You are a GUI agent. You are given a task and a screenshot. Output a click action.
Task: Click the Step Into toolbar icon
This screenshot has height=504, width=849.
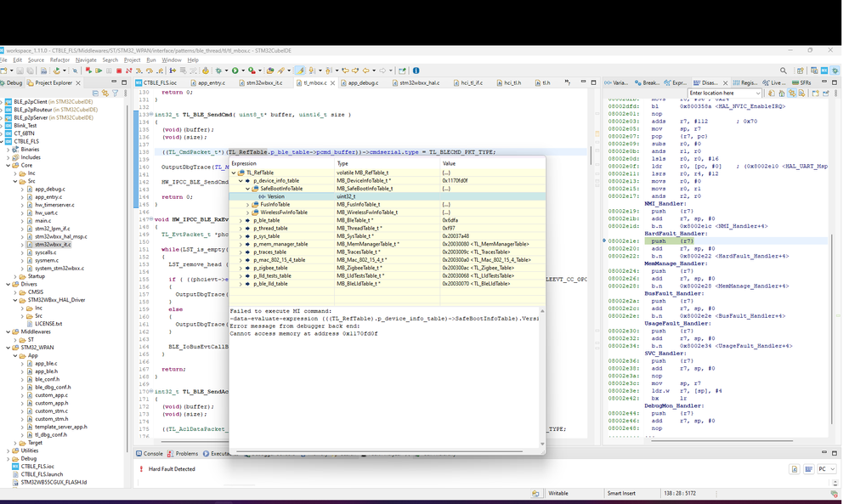139,71
